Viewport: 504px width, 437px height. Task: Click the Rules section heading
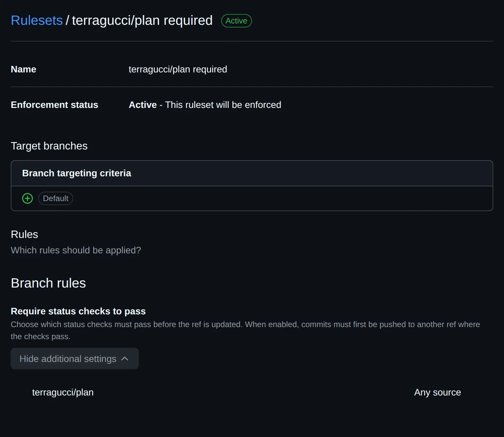pyautogui.click(x=24, y=235)
